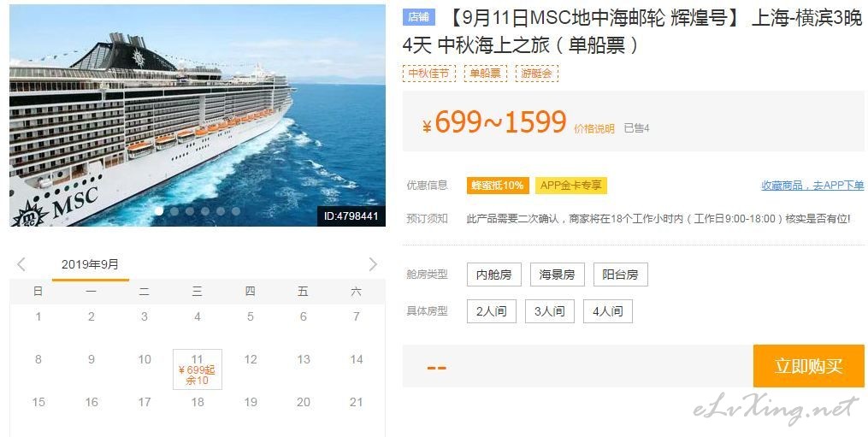
Task: Pick September 11 date with ¥699起
Action: coord(198,369)
